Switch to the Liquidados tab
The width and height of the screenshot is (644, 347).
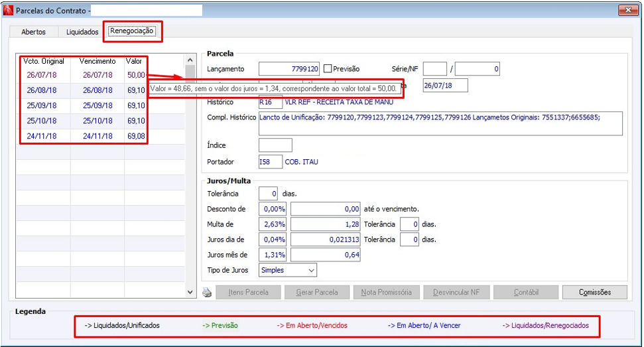pyautogui.click(x=82, y=32)
